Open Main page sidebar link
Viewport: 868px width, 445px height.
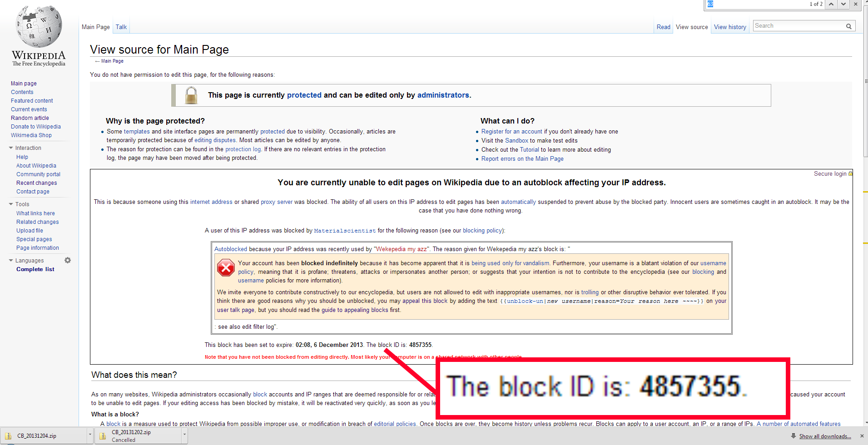coord(24,84)
